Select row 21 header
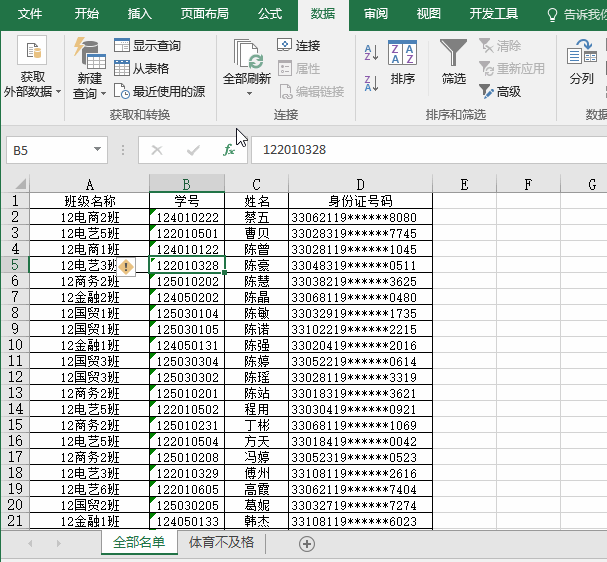 click(x=15, y=521)
